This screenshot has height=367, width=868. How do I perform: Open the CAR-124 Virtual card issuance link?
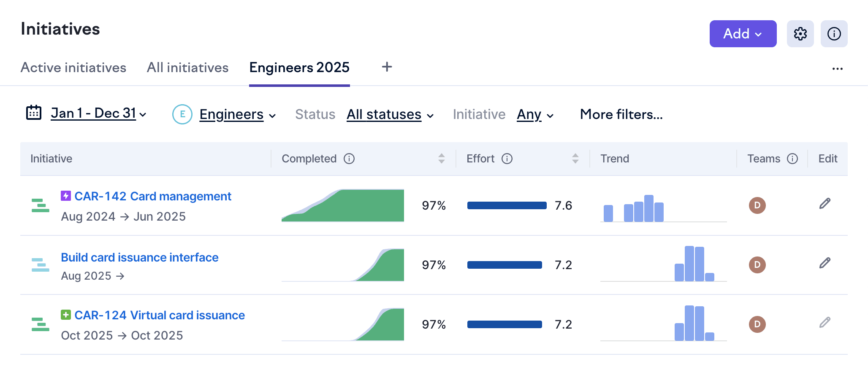tap(159, 315)
